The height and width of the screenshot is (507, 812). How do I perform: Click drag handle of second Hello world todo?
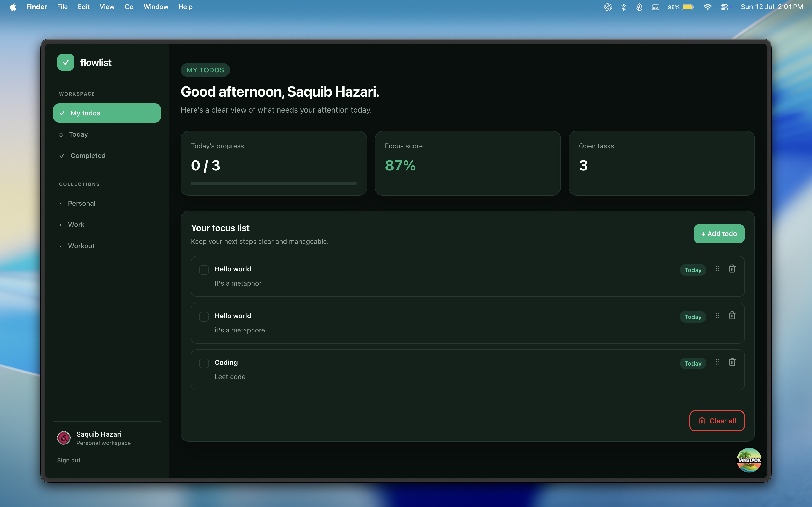717,316
